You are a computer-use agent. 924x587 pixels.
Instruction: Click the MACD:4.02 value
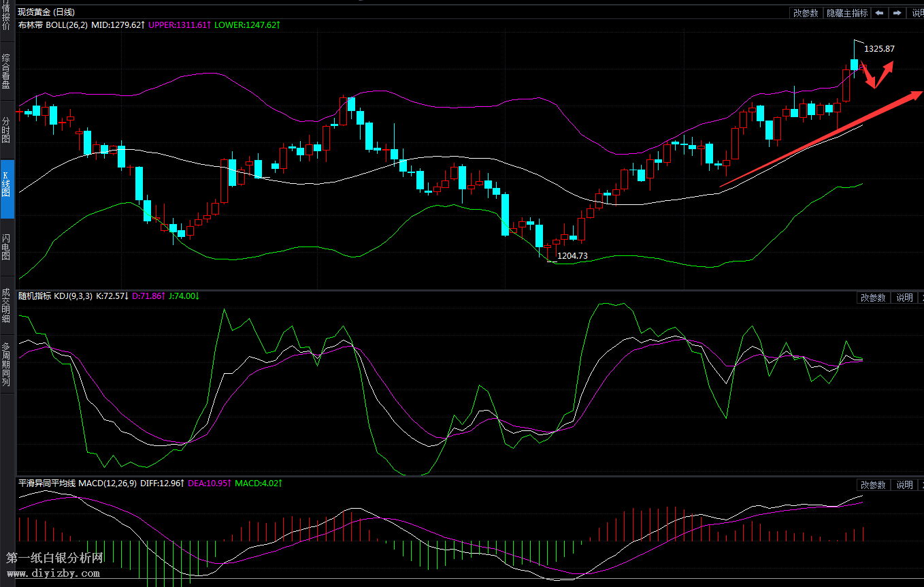[x=259, y=483]
